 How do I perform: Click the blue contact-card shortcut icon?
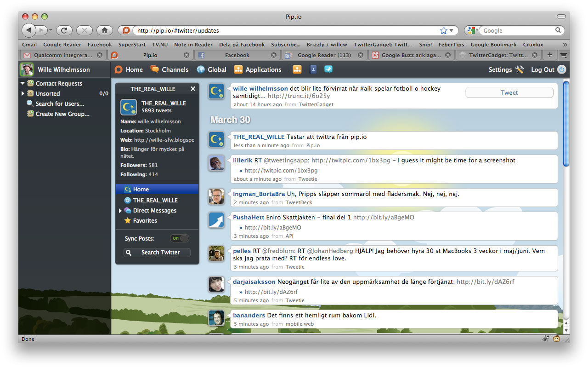[x=313, y=69]
